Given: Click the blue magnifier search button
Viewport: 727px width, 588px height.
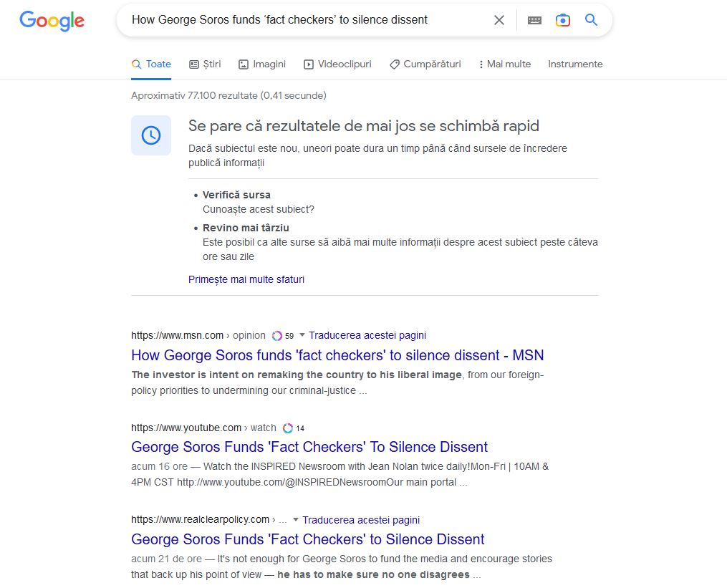Looking at the screenshot, I should [x=591, y=20].
